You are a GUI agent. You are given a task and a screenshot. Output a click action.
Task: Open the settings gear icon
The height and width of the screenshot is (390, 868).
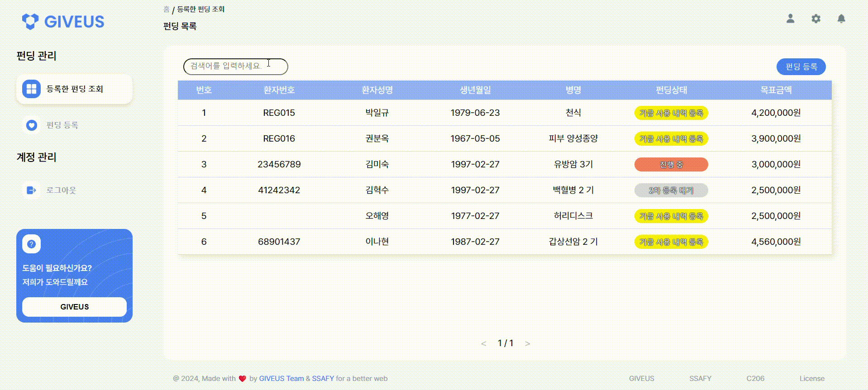coord(816,19)
